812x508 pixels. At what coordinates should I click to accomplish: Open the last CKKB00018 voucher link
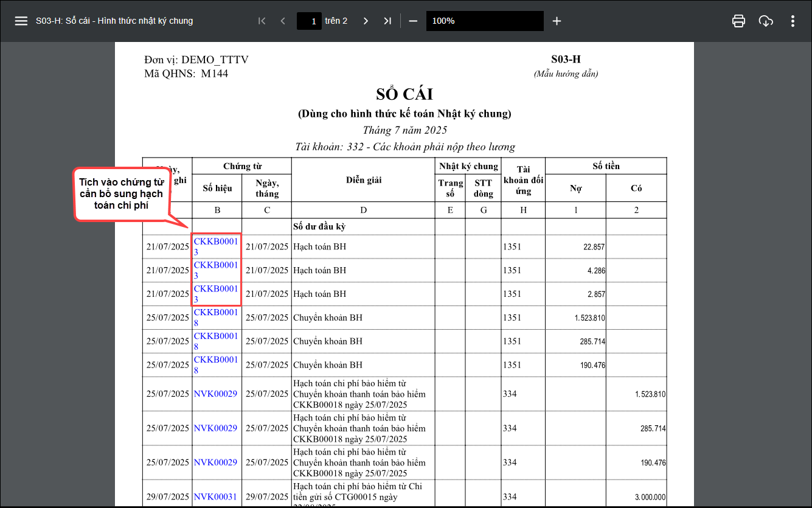coord(216,360)
